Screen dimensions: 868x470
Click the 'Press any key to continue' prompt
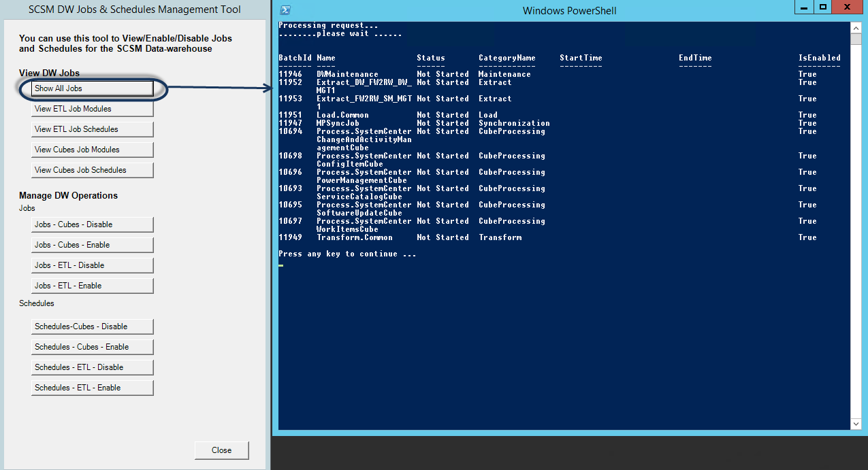(x=347, y=254)
